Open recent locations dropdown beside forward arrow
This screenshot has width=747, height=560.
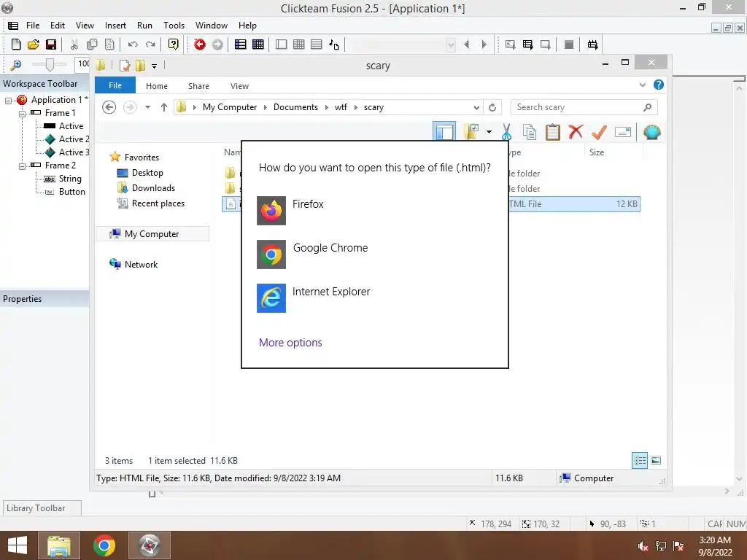(147, 107)
